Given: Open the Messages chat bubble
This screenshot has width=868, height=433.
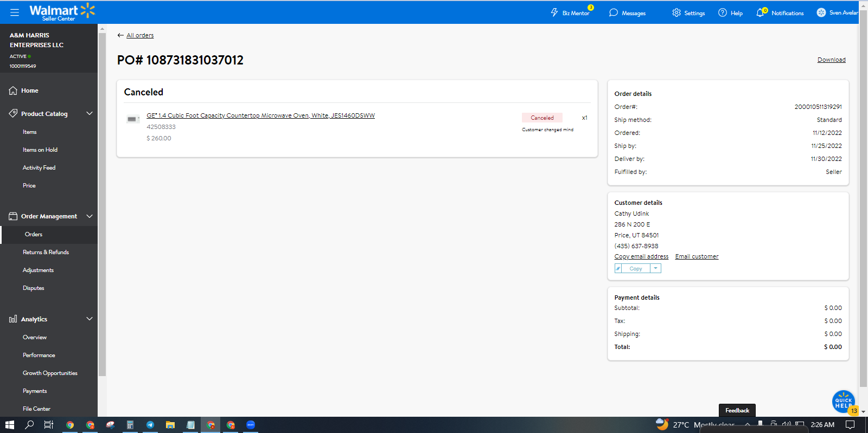Looking at the screenshot, I should pyautogui.click(x=614, y=12).
